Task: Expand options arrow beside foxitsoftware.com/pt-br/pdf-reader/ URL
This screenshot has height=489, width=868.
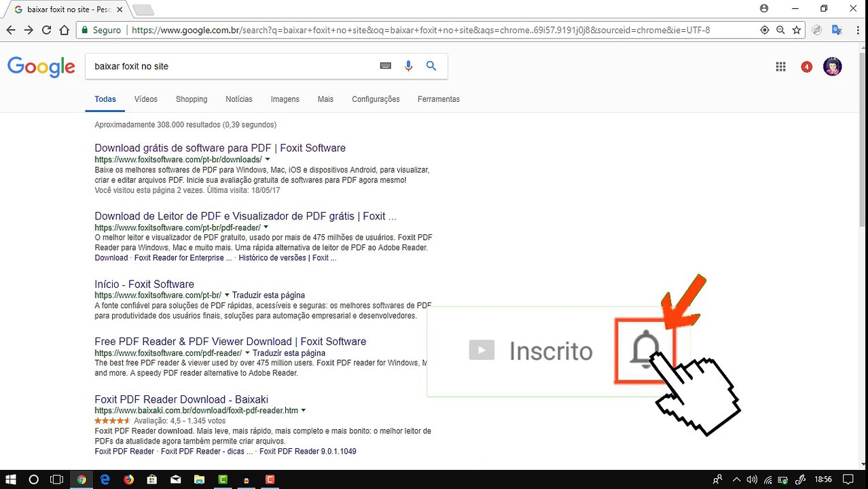Action: 266,228
